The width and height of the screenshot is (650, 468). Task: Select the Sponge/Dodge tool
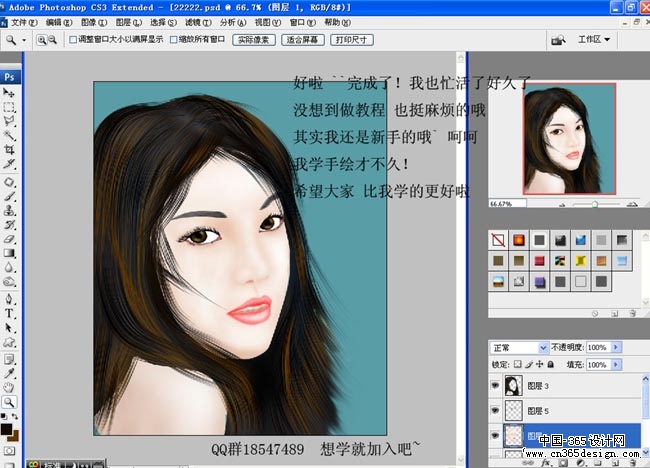coord(9,282)
